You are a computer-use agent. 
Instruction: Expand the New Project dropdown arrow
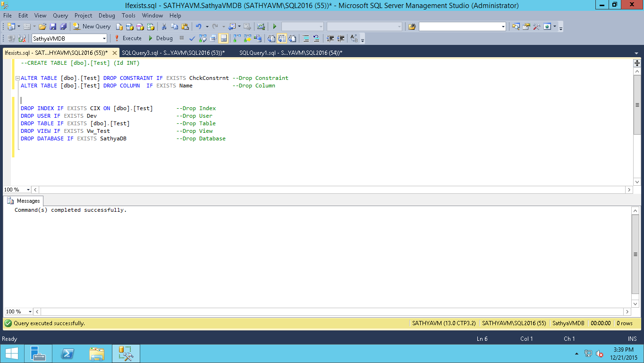coord(19,26)
